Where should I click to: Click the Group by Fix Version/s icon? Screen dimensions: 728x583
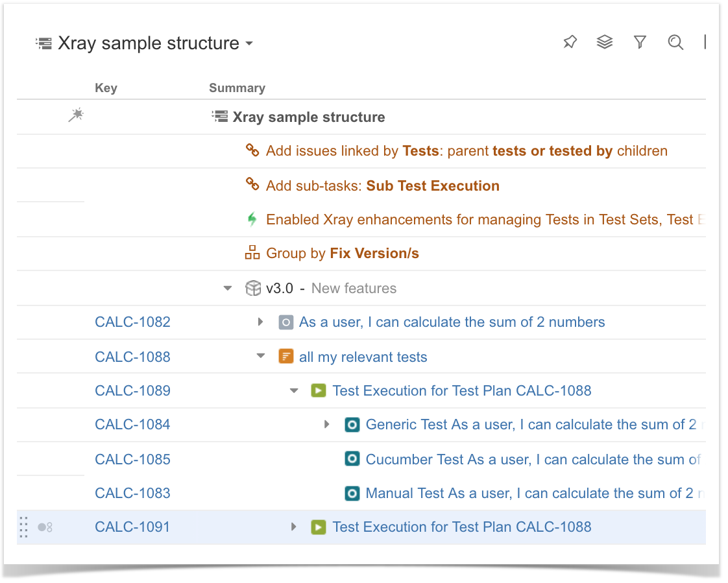coord(252,252)
